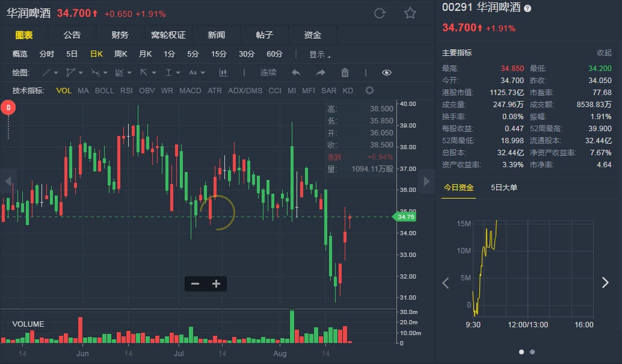Zoom in the chart with plus button
The width and height of the screenshot is (622, 364).
point(216,284)
